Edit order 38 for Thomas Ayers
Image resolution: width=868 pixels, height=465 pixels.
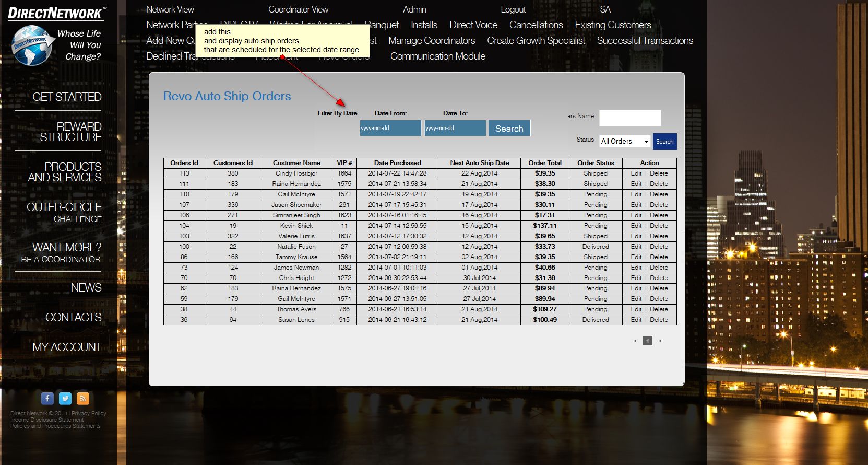pos(636,309)
